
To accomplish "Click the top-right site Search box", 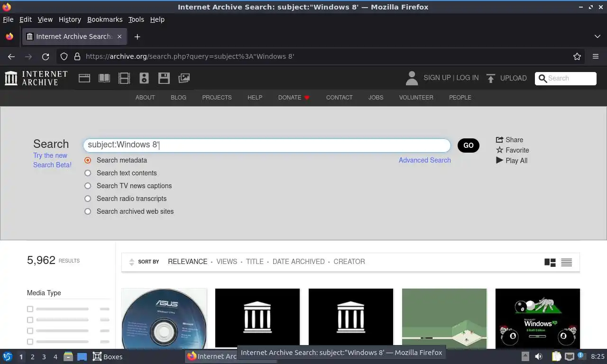I will pos(566,79).
